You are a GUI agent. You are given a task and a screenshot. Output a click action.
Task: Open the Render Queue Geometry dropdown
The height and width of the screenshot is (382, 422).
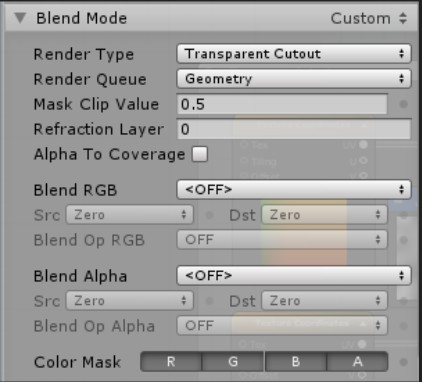[294, 79]
